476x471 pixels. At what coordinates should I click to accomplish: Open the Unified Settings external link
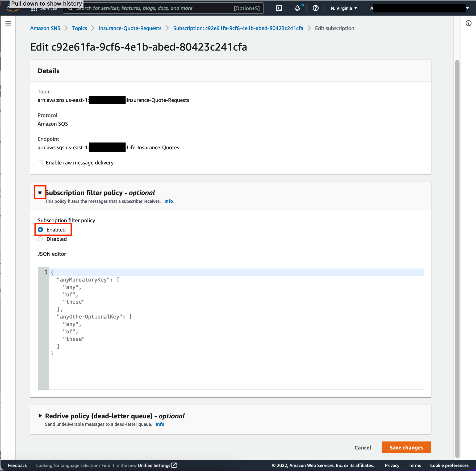click(x=157, y=465)
